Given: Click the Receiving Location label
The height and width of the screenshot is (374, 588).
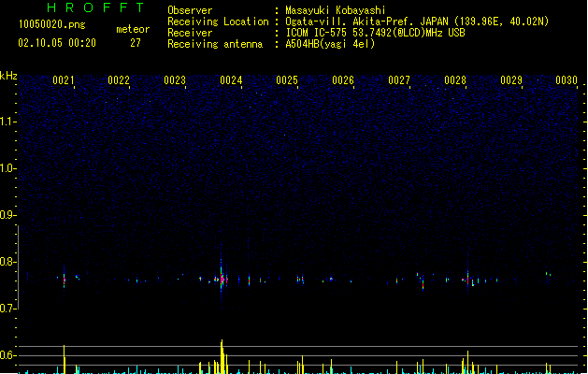Looking at the screenshot, I should click(x=218, y=22).
